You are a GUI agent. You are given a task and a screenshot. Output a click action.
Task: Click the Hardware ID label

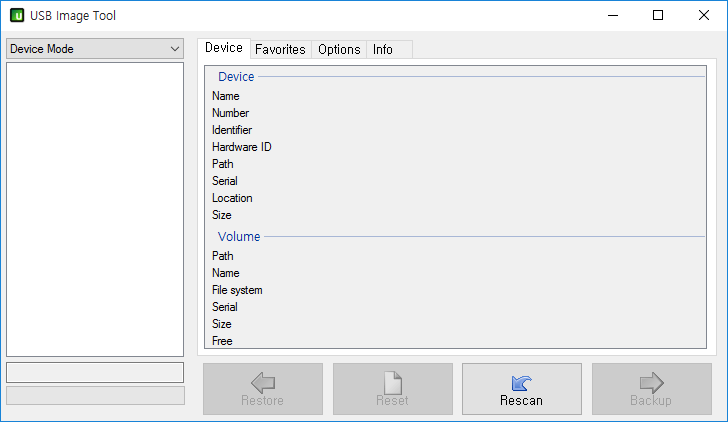pyautogui.click(x=241, y=147)
